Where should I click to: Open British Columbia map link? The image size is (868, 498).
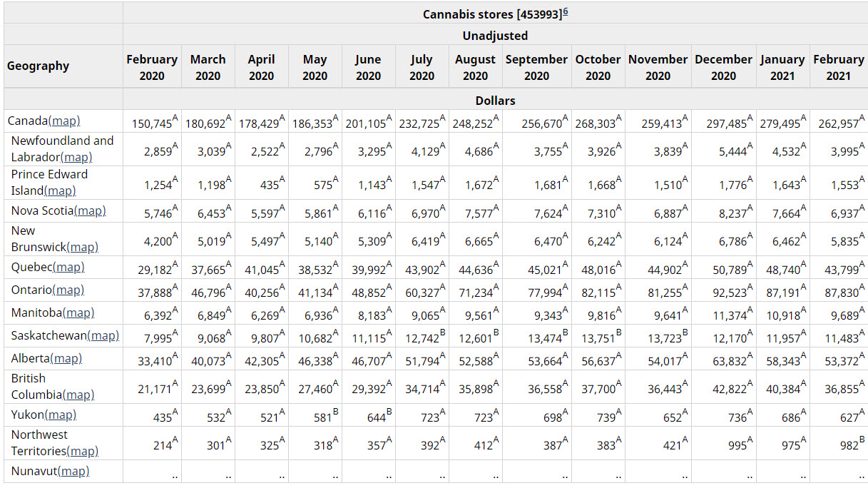[78, 395]
